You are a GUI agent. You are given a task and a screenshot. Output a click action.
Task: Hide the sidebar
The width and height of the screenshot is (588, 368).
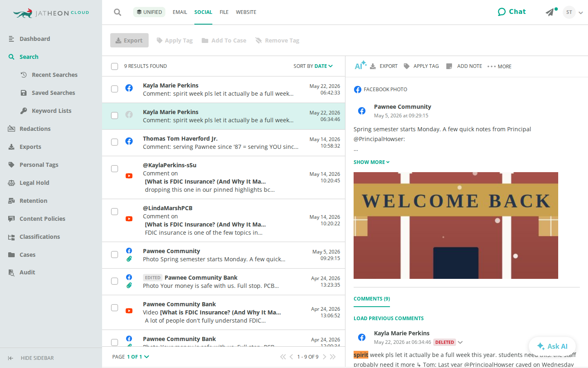[31, 358]
